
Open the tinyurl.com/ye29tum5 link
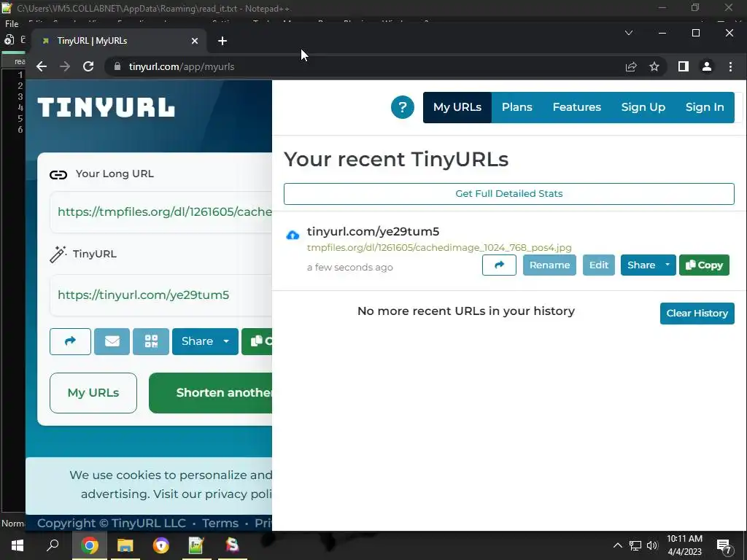click(373, 231)
